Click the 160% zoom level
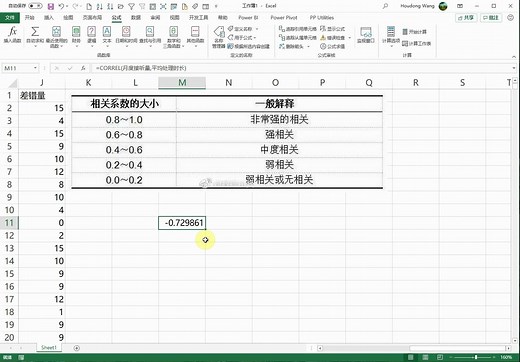The image size is (520, 362). click(x=506, y=357)
